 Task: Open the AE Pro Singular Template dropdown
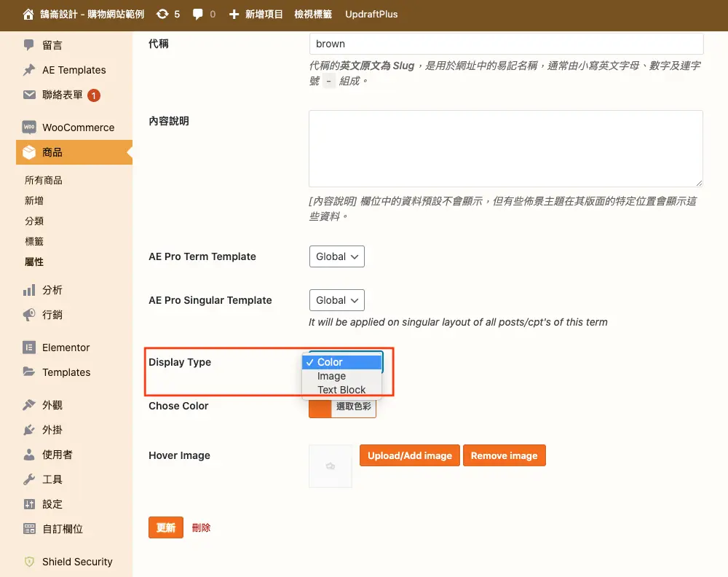336,300
